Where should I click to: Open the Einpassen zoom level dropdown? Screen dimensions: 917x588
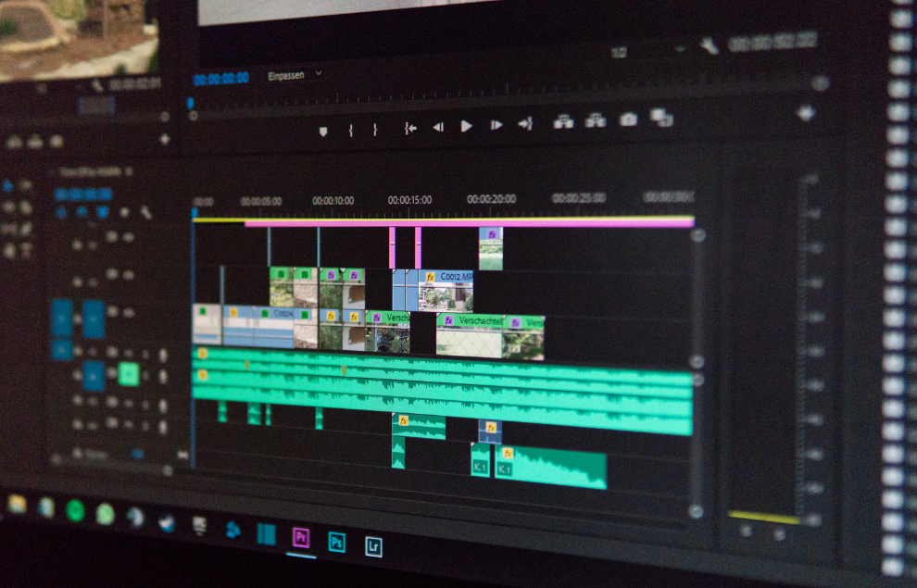click(x=295, y=74)
